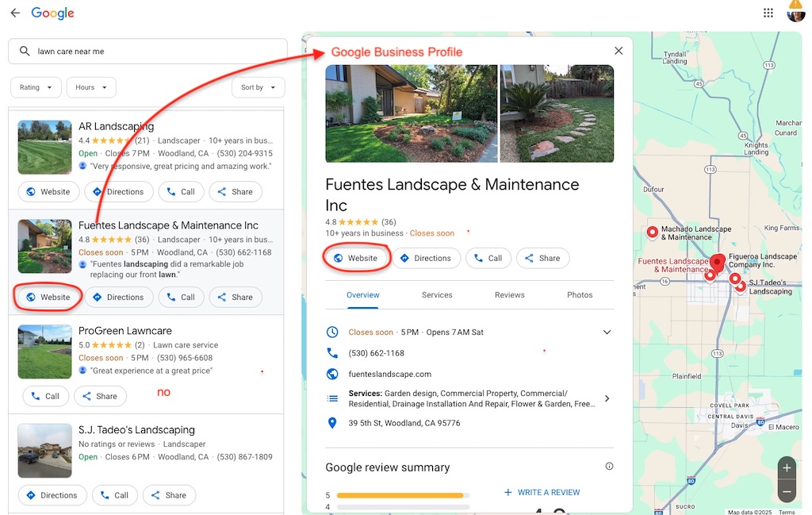
Task: Get Directions to S.J. Tadeo's Landscaping
Action: point(52,495)
